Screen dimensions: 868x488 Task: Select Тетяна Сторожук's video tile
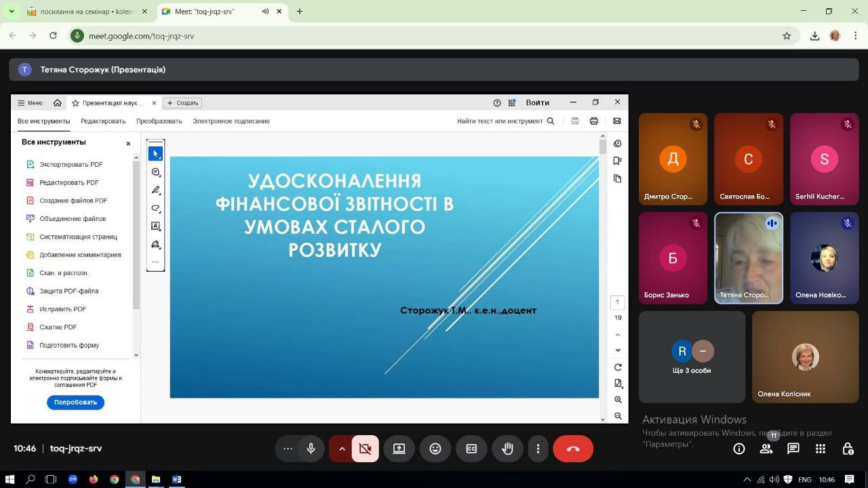749,258
